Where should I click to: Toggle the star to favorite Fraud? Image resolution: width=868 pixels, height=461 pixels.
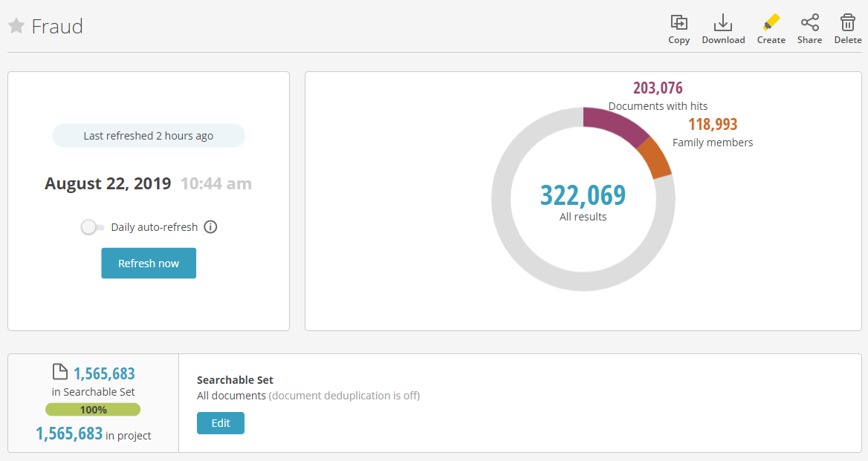click(x=16, y=26)
